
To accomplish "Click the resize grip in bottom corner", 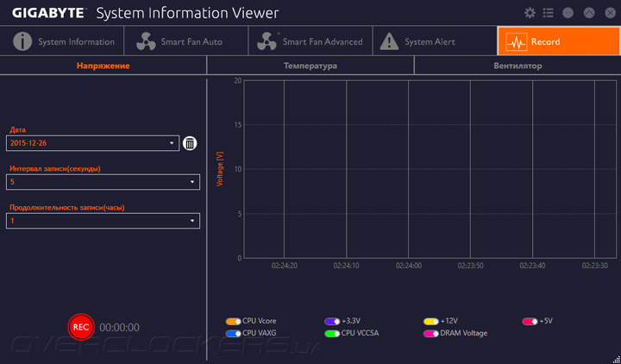I will [616, 359].
